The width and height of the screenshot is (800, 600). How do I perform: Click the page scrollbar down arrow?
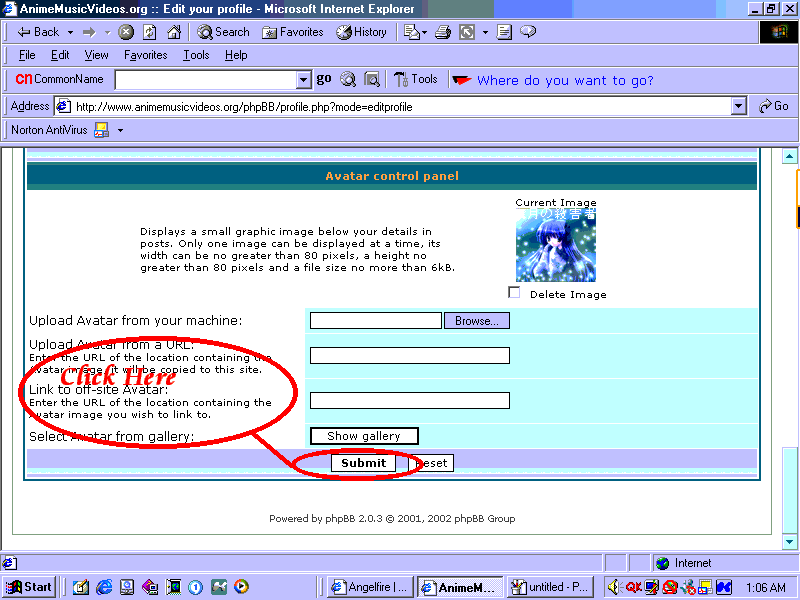789,542
